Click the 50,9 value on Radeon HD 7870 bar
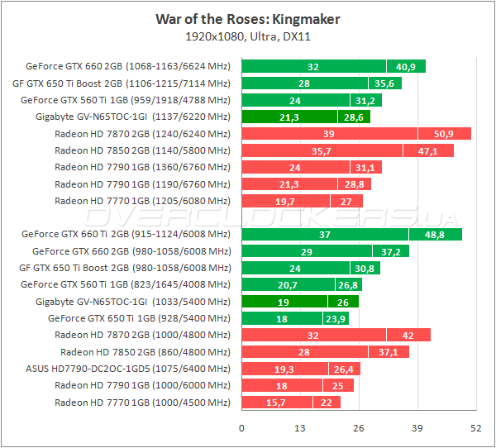This screenshot has width=496, height=448. coord(443,134)
